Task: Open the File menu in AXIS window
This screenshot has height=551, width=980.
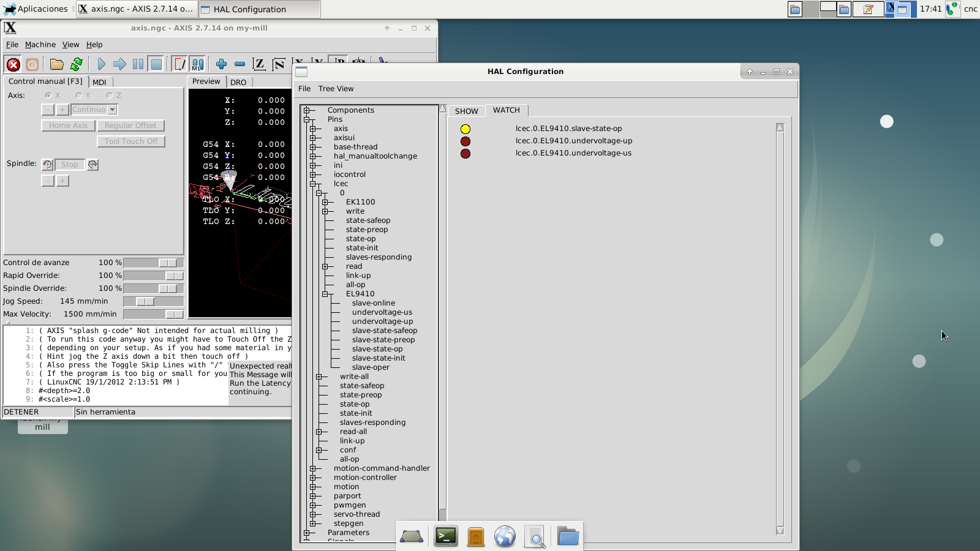Action: point(12,45)
